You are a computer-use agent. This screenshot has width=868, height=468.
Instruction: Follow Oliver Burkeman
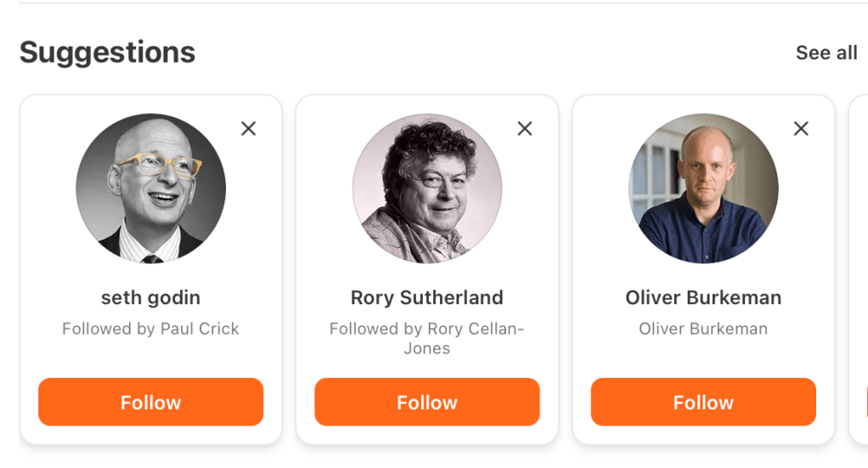(703, 402)
